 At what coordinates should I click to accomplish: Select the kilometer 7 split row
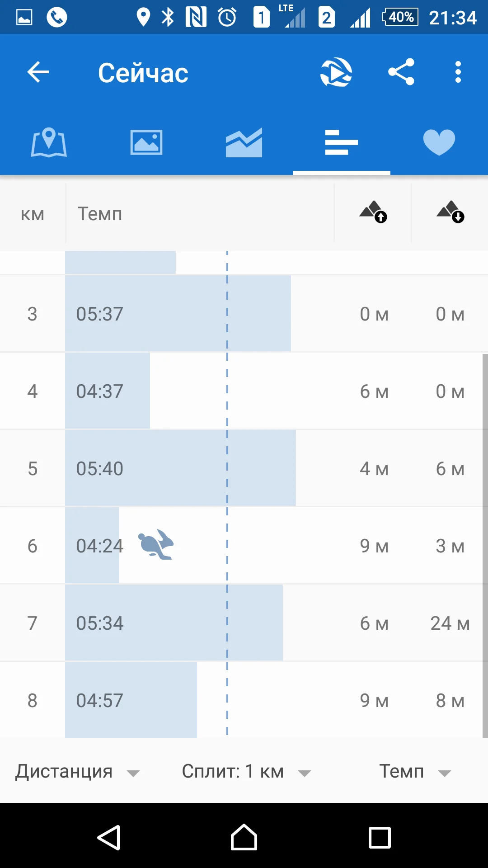coord(244,623)
